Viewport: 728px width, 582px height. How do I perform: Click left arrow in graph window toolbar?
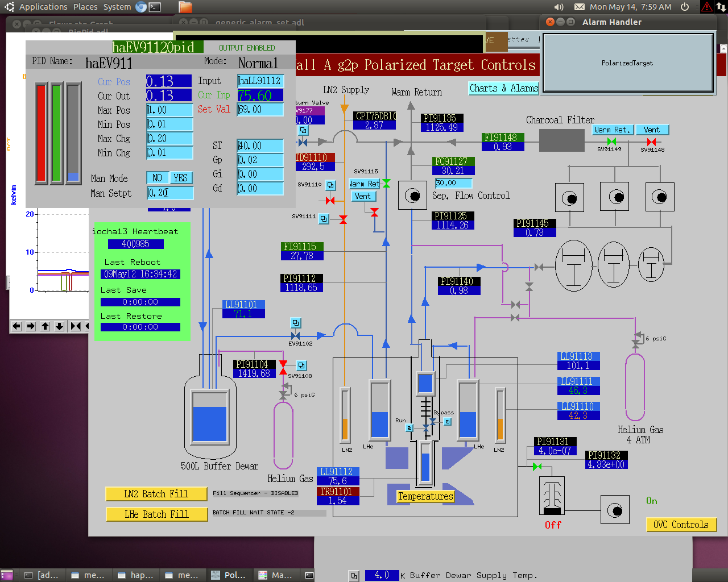pyautogui.click(x=16, y=326)
